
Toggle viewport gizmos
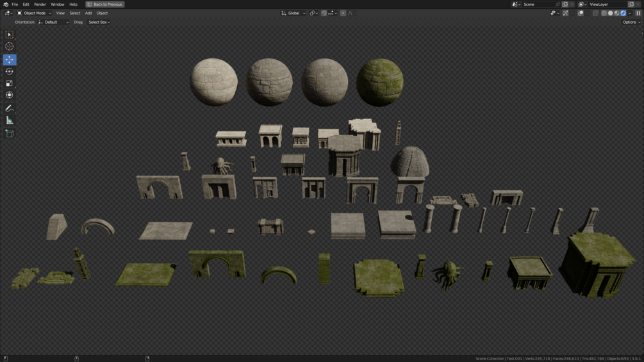pyautogui.click(x=566, y=13)
